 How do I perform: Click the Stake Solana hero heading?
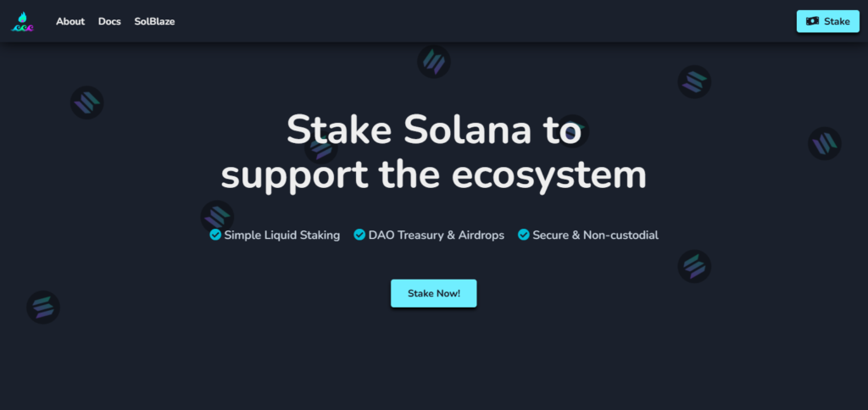coord(433,152)
